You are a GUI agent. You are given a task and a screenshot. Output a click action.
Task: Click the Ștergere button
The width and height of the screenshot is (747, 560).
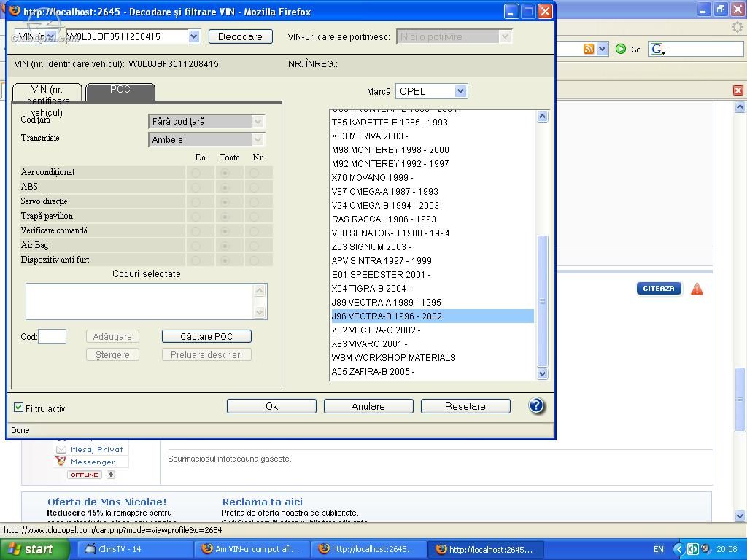[112, 355]
